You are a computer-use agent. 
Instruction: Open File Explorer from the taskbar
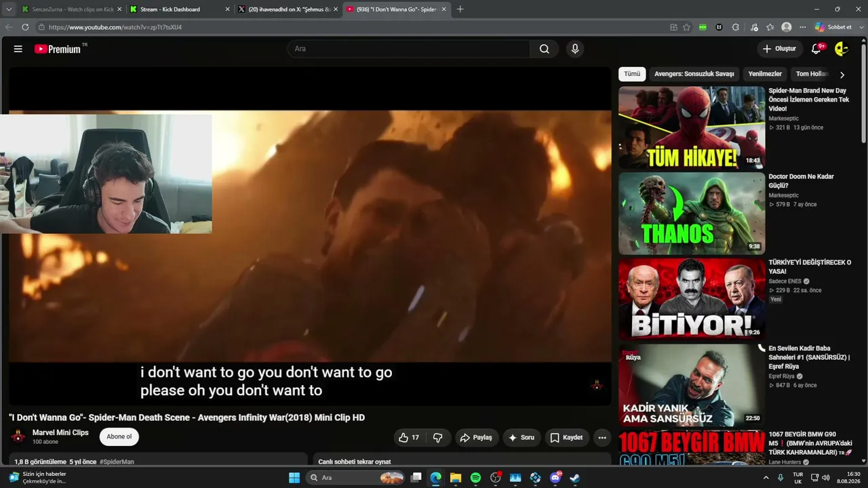[x=456, y=478]
